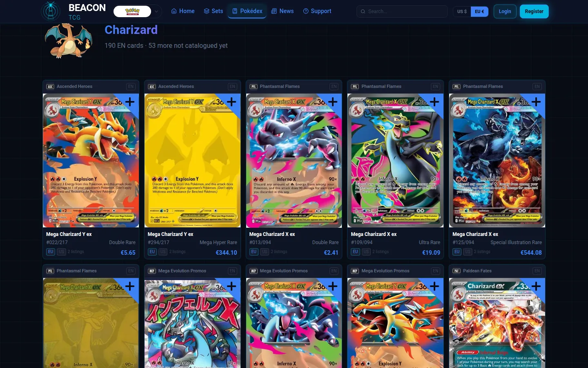Toggle the US listing badge on the €544.08 card
Image resolution: width=588 pixels, height=368 pixels.
click(x=468, y=252)
